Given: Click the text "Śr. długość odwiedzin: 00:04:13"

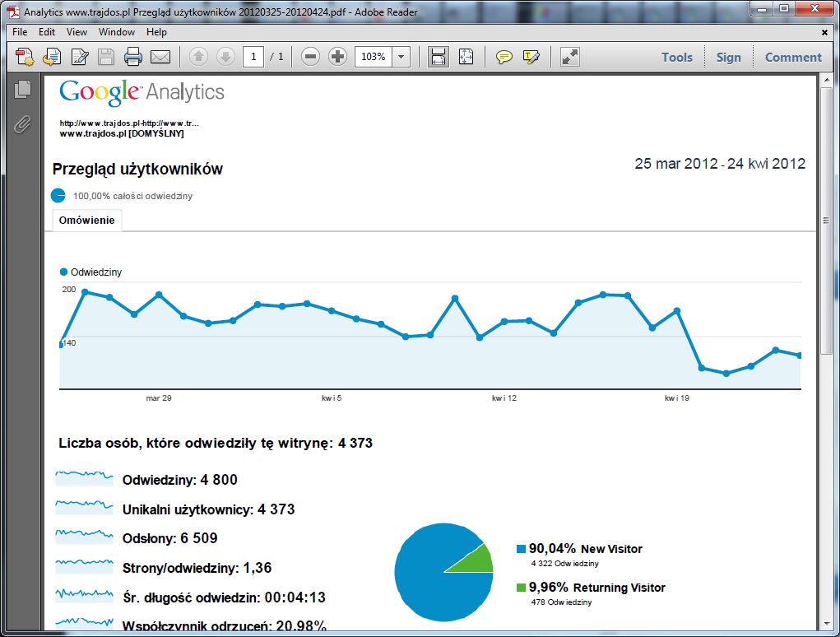Looking at the screenshot, I should pyautogui.click(x=224, y=597).
